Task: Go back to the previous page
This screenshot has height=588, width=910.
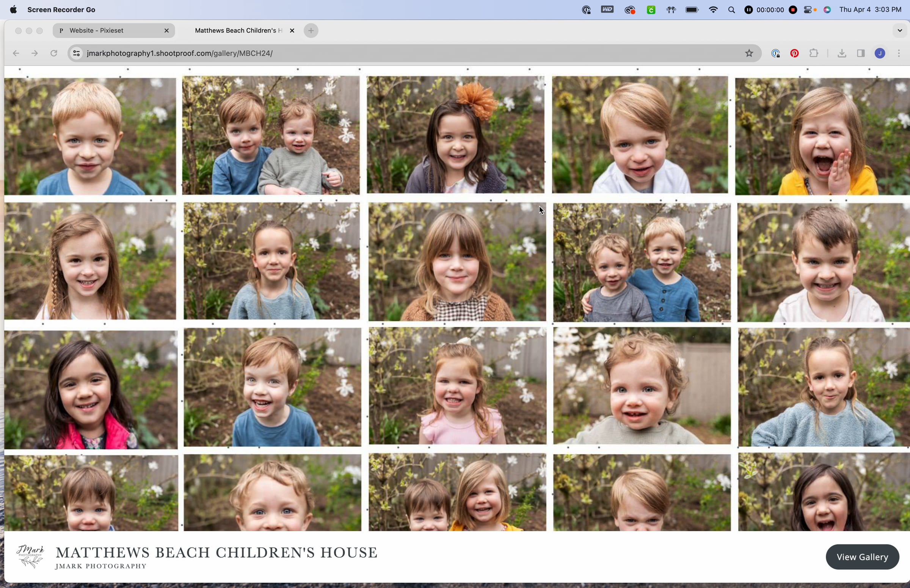Action: (x=16, y=53)
